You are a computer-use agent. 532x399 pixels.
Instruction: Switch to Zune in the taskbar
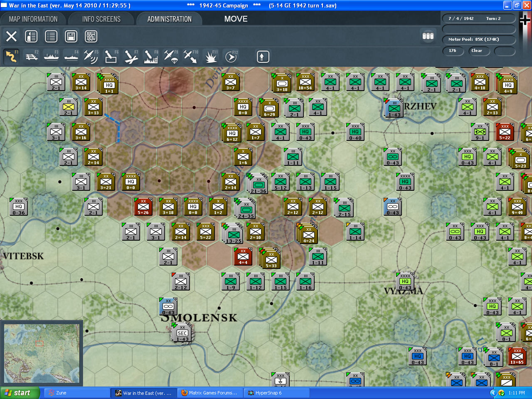click(77, 393)
